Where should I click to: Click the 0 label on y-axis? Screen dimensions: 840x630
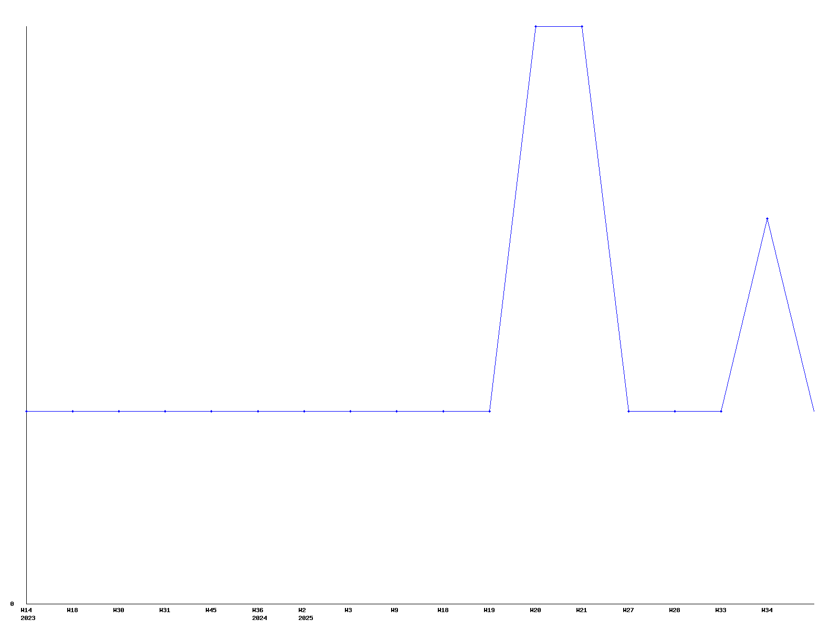click(x=12, y=604)
